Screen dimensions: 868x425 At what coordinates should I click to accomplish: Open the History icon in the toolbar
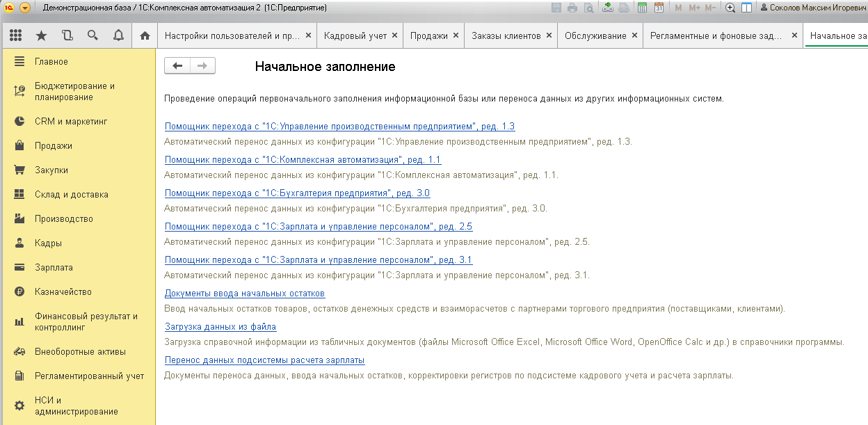coord(67,35)
